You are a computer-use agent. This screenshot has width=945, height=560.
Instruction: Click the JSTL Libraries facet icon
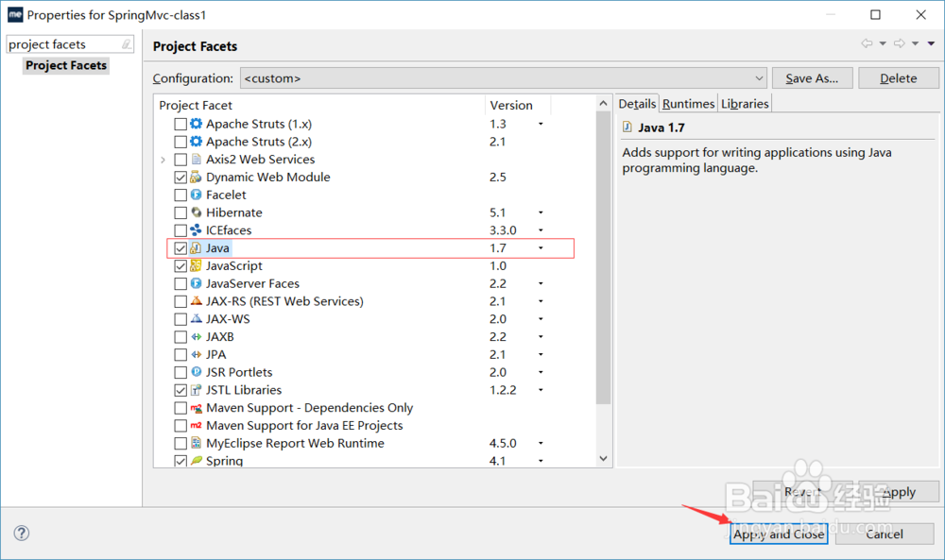tap(197, 390)
